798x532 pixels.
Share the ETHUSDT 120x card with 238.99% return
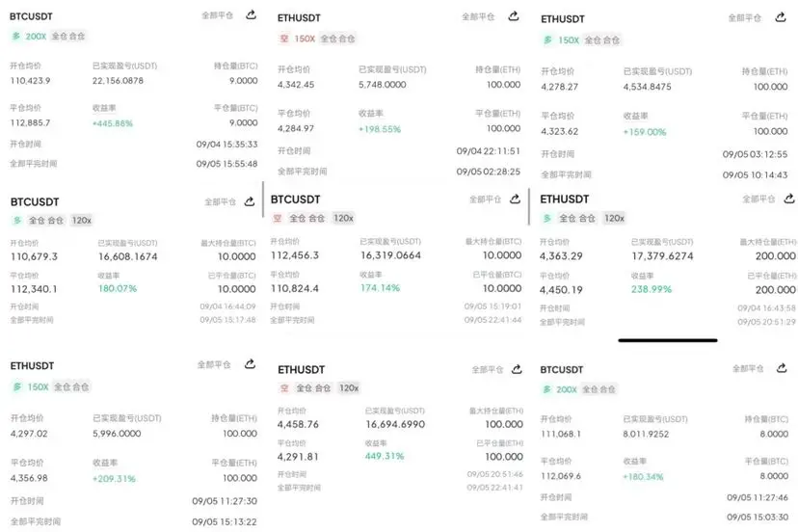coord(788,199)
